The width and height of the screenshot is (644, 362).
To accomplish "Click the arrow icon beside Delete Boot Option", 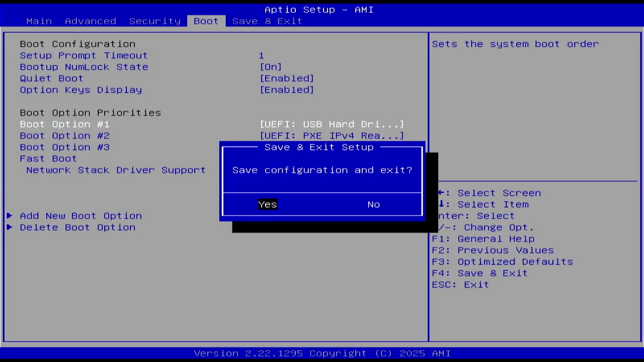I will pyautogui.click(x=10, y=227).
